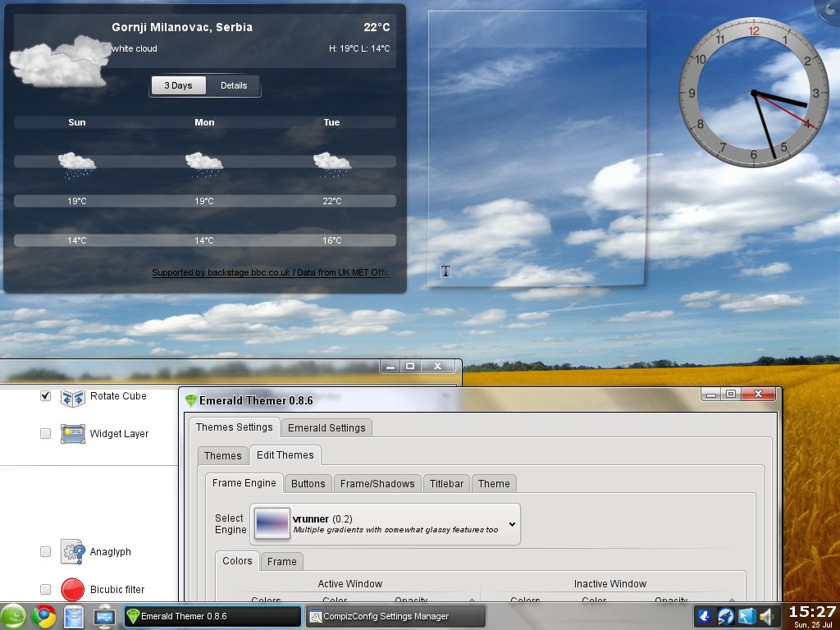Click the large white cloud weather icon
Viewport: 840px width, 630px height.
(61, 62)
